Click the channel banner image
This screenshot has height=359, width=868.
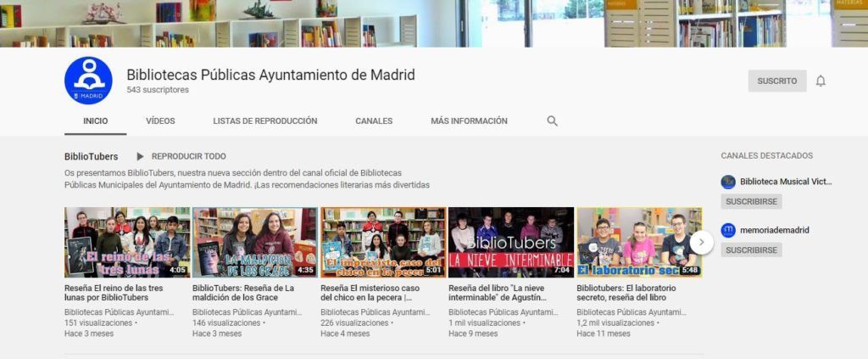(x=434, y=23)
